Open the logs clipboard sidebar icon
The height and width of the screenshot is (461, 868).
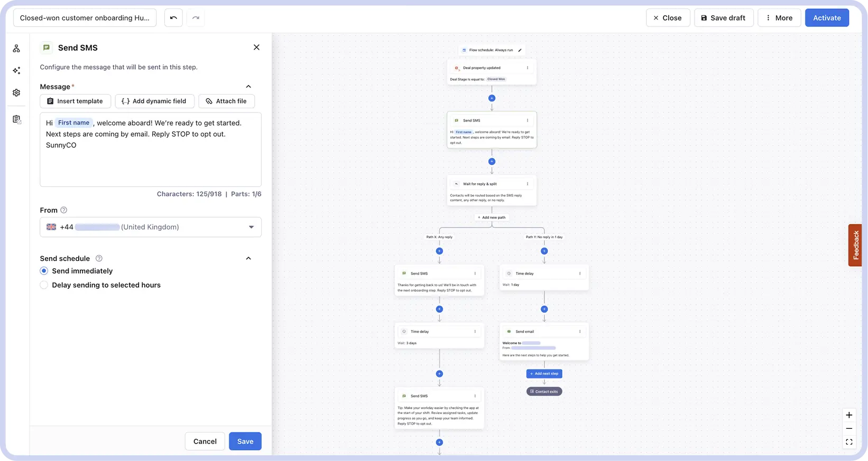17,119
